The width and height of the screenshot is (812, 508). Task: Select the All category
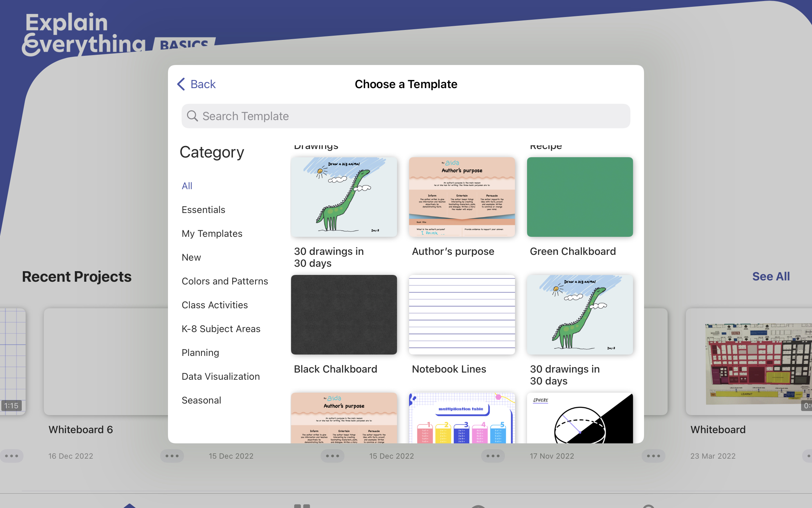[187, 186]
